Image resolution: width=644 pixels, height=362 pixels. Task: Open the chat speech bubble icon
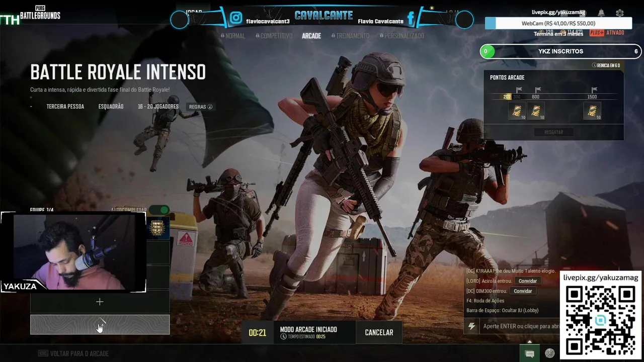coord(530,353)
